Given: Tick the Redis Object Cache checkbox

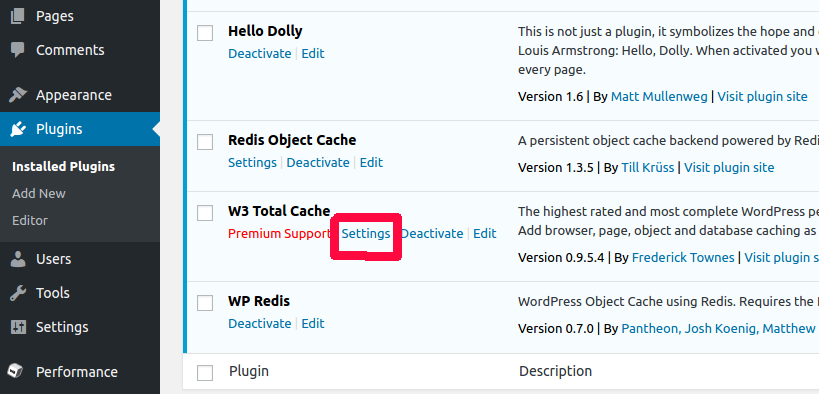Looking at the screenshot, I should point(205,142).
